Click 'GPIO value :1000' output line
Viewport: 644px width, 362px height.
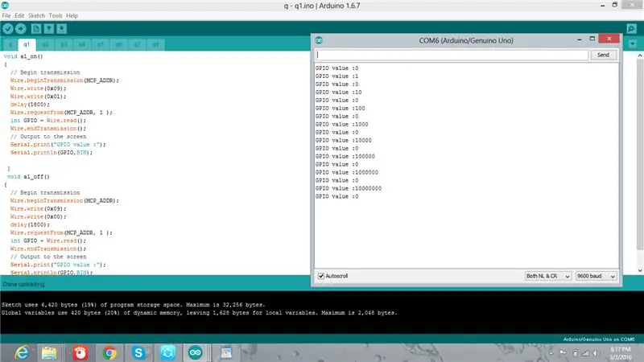click(341, 125)
